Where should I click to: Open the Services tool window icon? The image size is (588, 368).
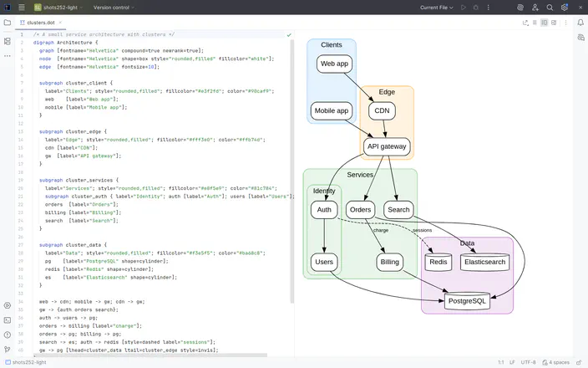pos(8,305)
